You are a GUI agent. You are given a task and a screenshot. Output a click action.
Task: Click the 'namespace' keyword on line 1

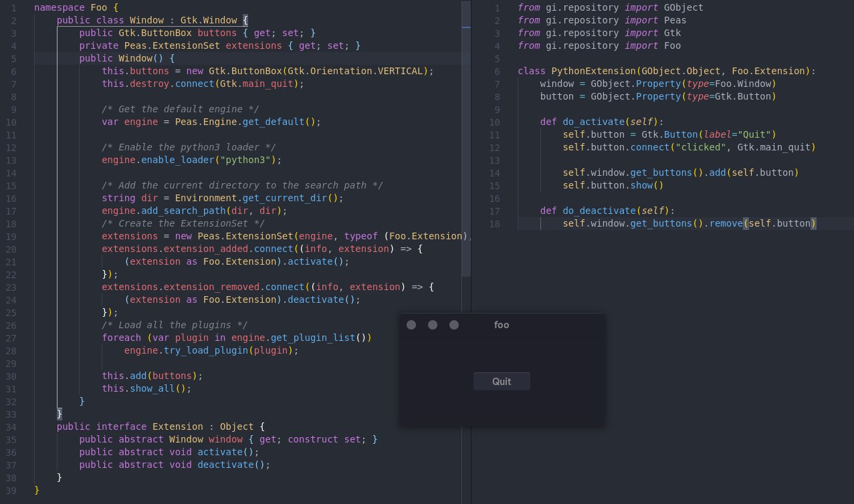coord(59,7)
